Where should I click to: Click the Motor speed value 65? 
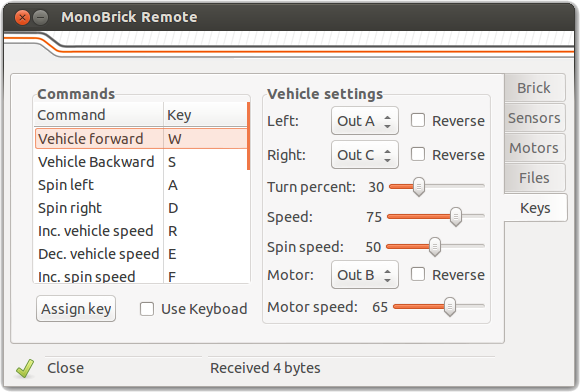click(x=380, y=307)
